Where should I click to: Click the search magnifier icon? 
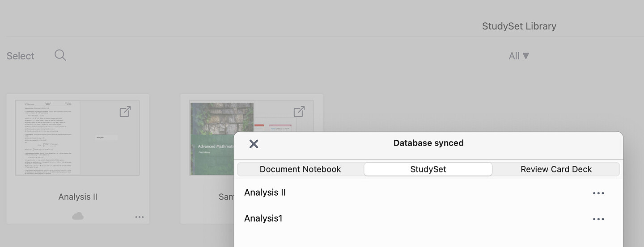60,55
